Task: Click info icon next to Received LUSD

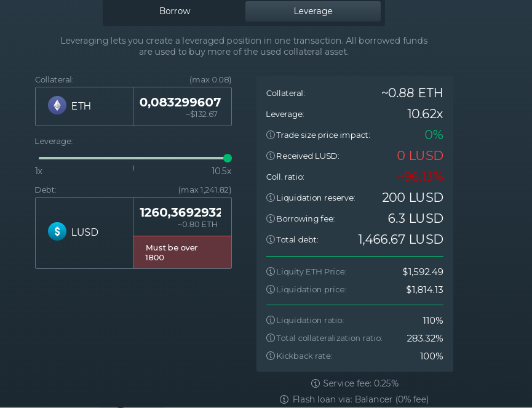Action: tap(271, 156)
